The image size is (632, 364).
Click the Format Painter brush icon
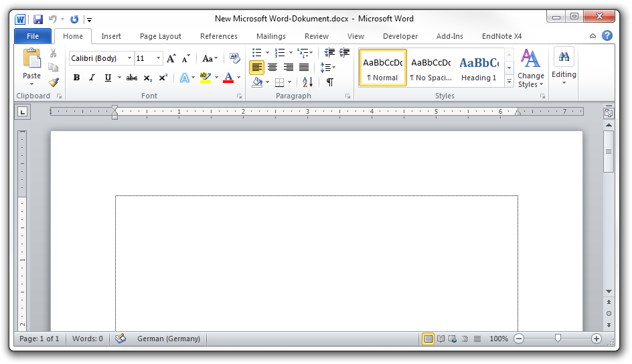tap(54, 82)
